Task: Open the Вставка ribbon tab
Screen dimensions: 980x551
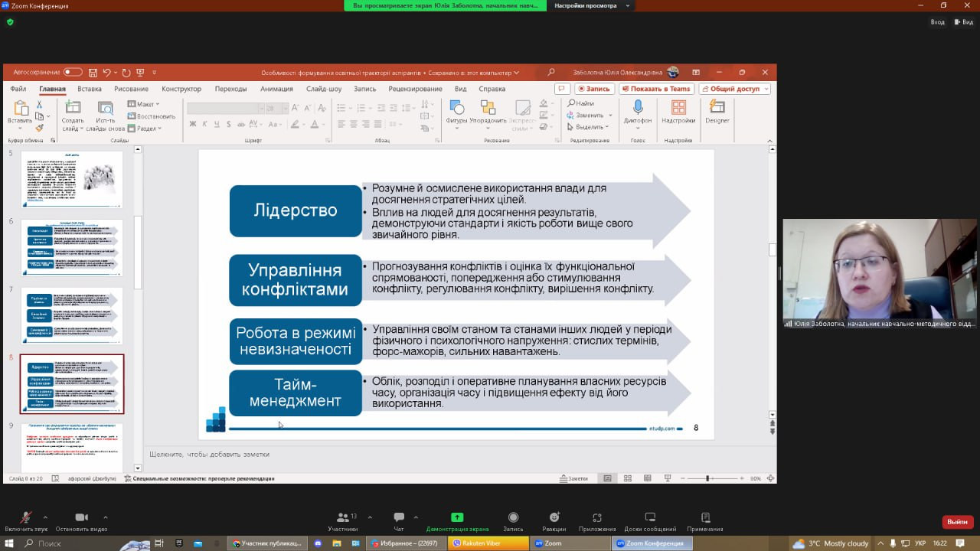Action: [x=90, y=89]
